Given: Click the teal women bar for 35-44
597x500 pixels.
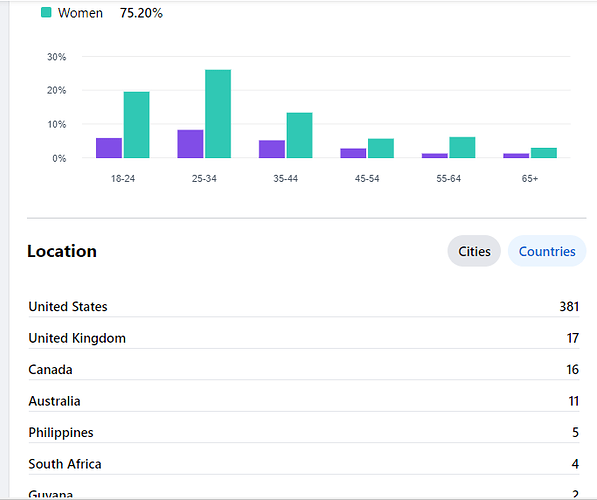Looking at the screenshot, I should [x=299, y=135].
